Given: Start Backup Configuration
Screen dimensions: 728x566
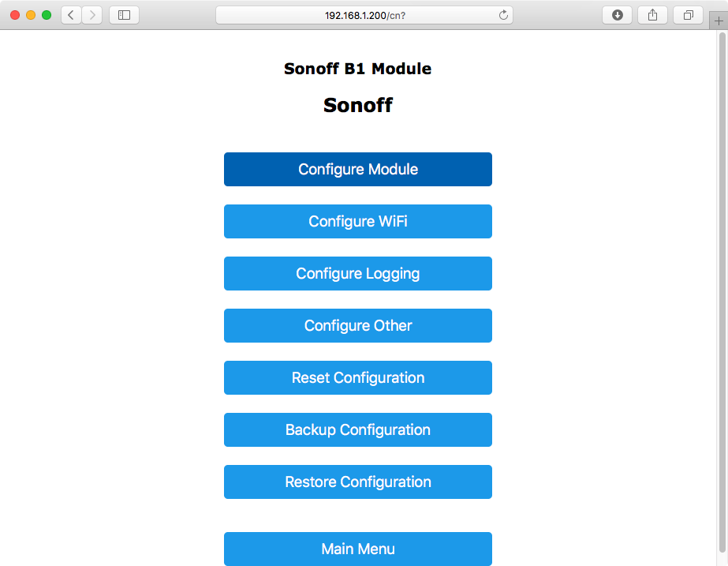Looking at the screenshot, I should point(358,429).
